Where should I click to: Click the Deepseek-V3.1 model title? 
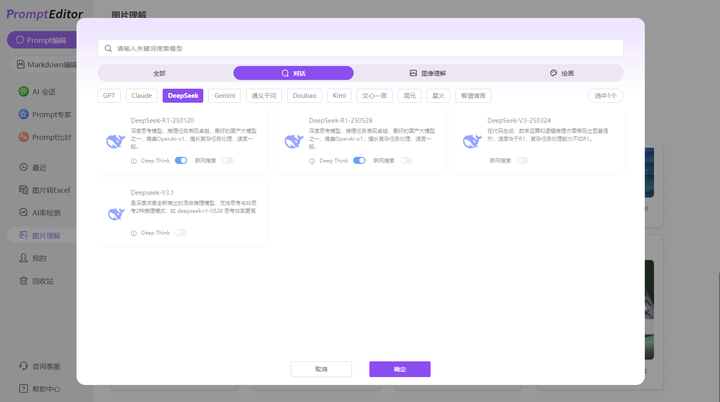click(152, 193)
